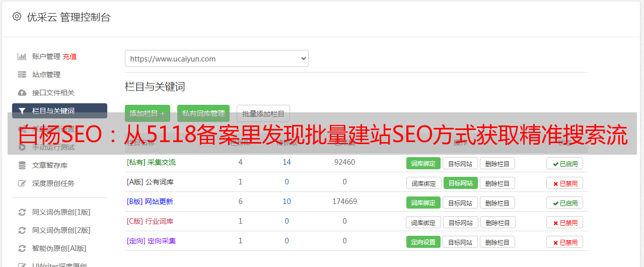The height and width of the screenshot is (267, 644).
Task: Click the green 添加栏目 + button
Action: (x=148, y=113)
